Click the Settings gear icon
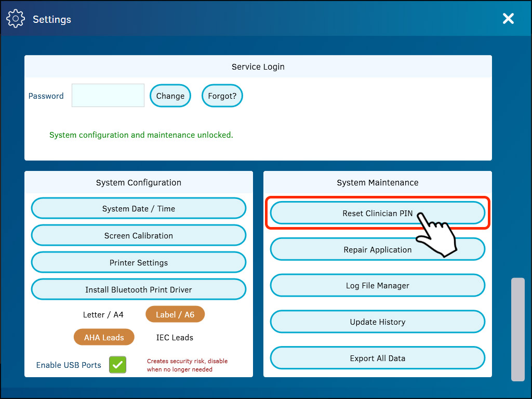 [x=16, y=18]
